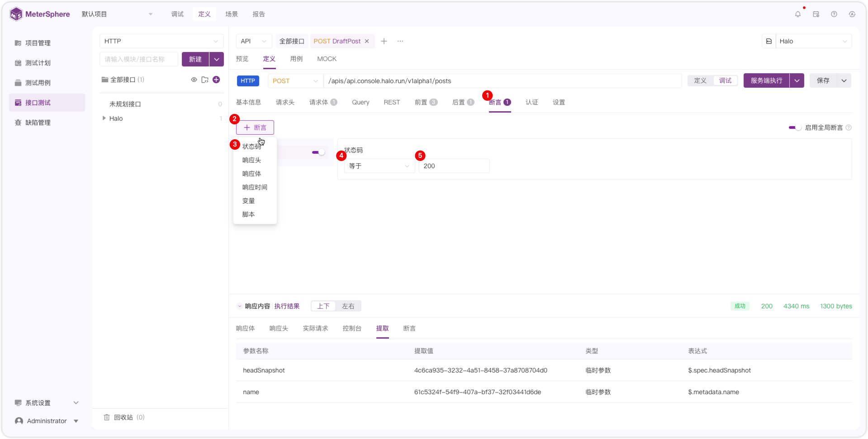Image resolution: width=868 pixels, height=439 pixels.
Task: Click the + 断言 button
Action: coord(255,127)
